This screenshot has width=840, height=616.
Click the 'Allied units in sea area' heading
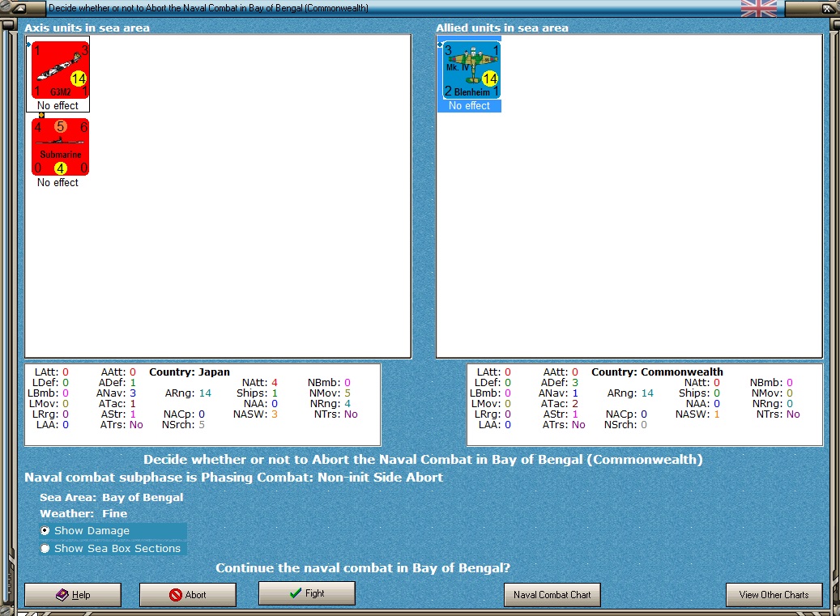click(x=502, y=28)
